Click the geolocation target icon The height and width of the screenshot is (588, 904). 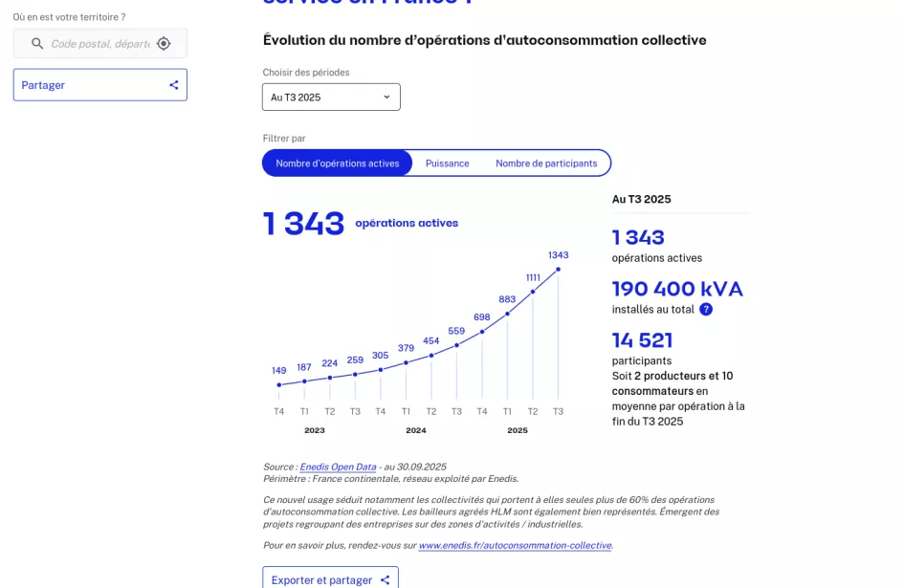coord(164,43)
